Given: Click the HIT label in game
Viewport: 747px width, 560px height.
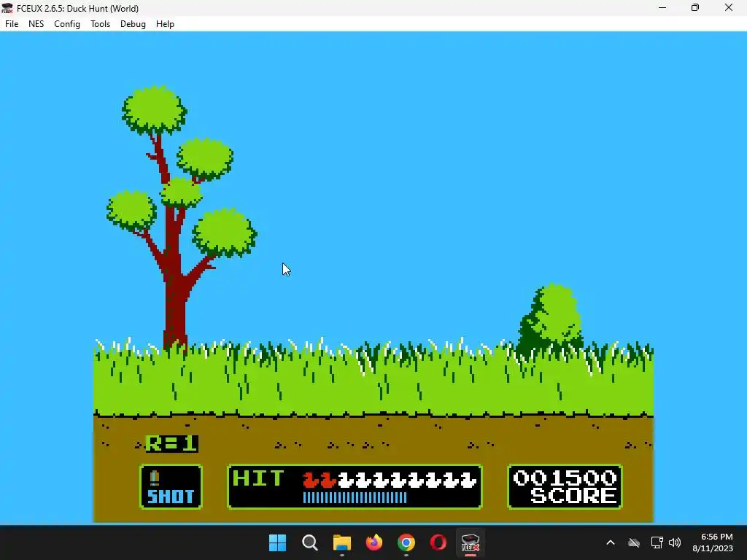Looking at the screenshot, I should (258, 478).
